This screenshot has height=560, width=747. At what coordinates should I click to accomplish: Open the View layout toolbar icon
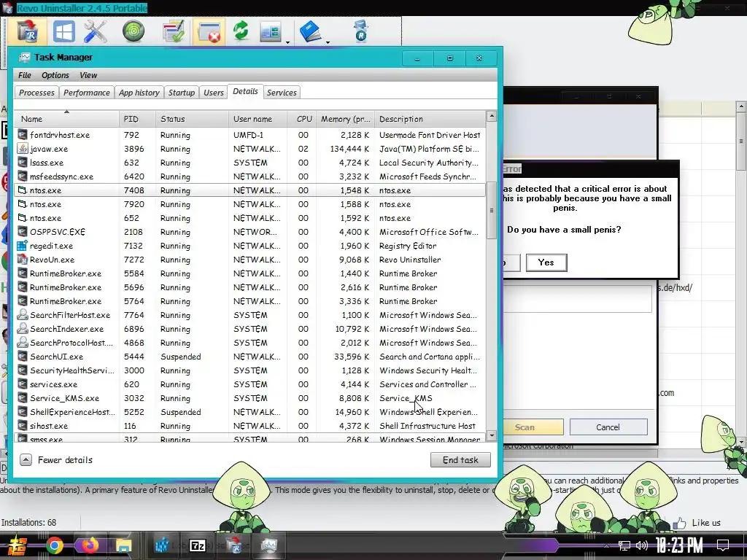pos(271,32)
